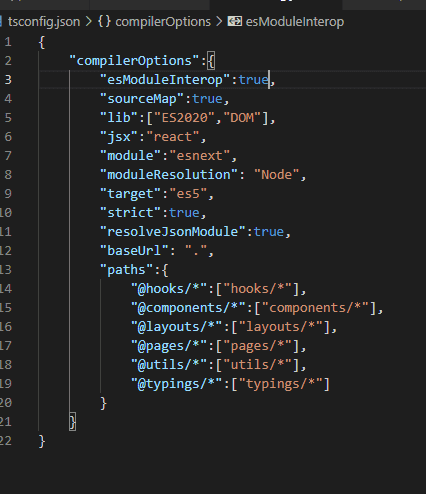Click the "@components/*" path key
This screenshot has height=494, width=426.
pos(188,308)
